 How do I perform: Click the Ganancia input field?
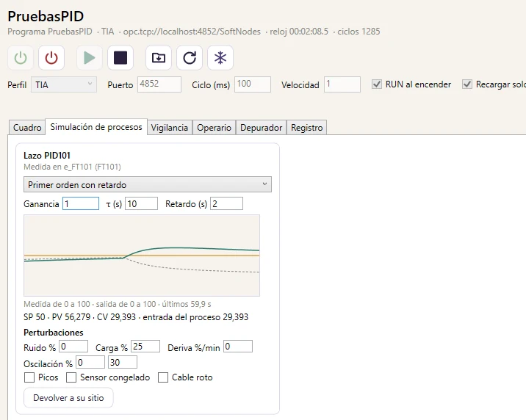tap(81, 204)
